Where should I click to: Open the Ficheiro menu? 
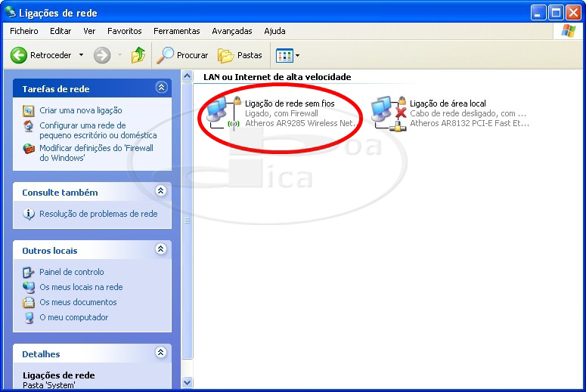click(24, 31)
